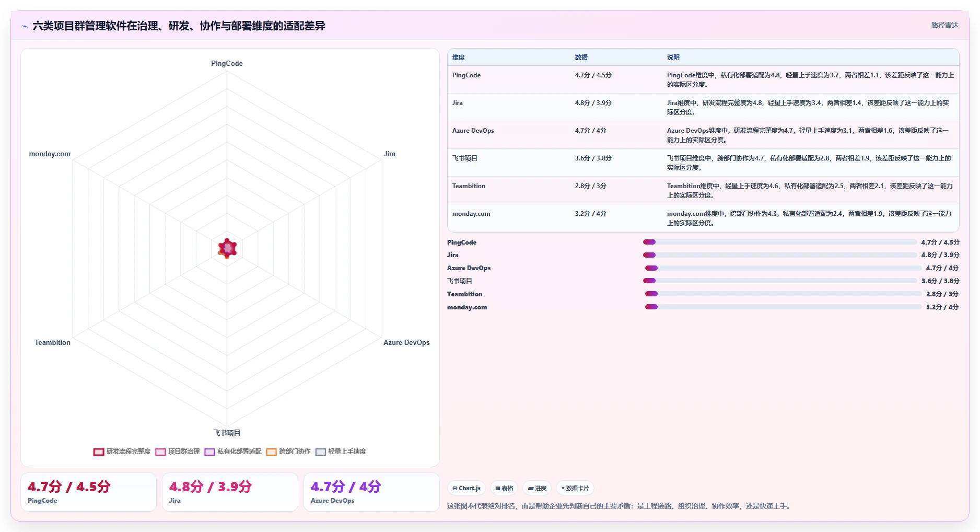This screenshot has width=980, height=532.
Task: Click the Azure DevOps progress bar
Action: click(x=783, y=268)
